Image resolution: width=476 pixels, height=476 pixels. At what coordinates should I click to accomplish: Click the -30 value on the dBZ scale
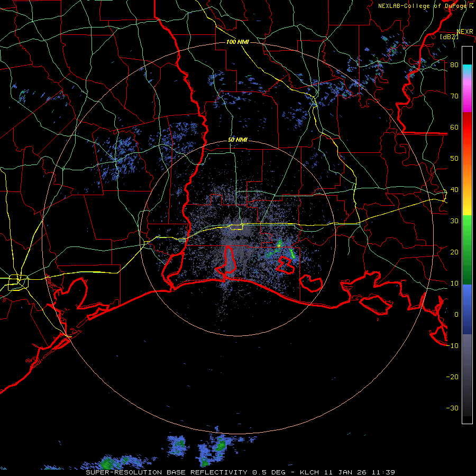coord(452,408)
